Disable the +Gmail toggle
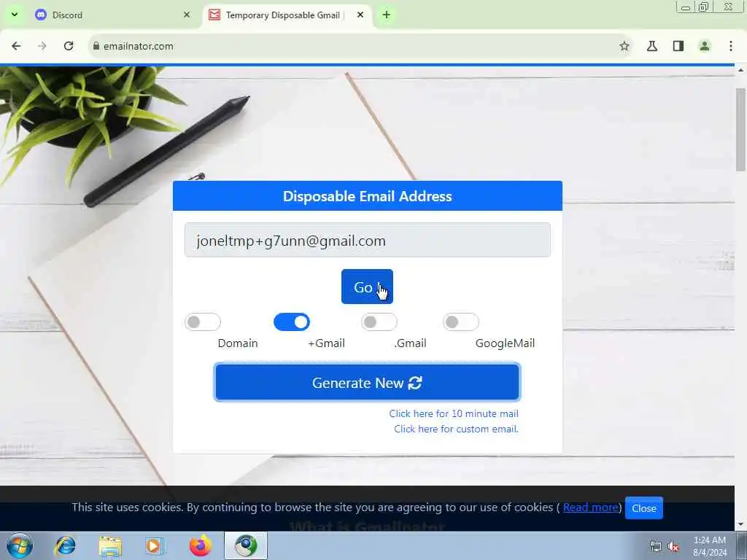 [292, 322]
